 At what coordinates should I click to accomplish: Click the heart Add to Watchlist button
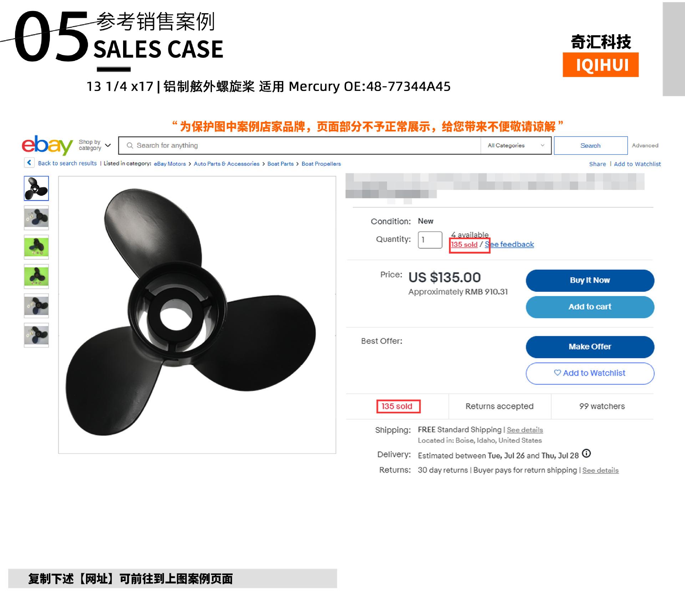pos(590,373)
